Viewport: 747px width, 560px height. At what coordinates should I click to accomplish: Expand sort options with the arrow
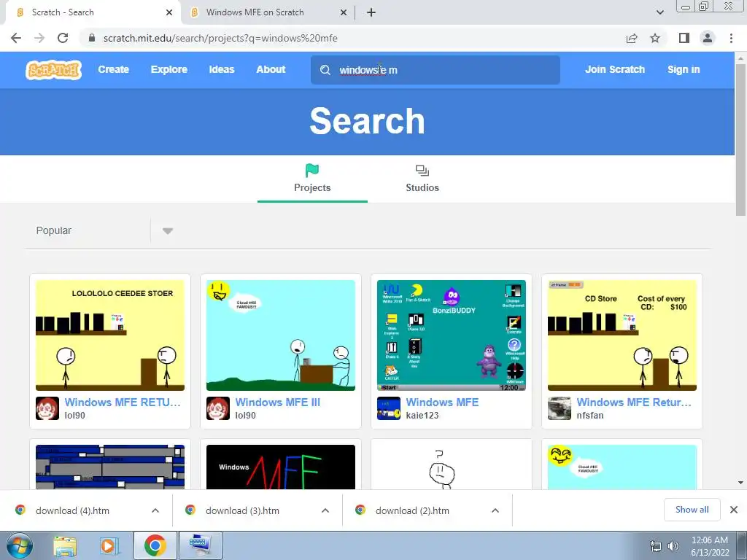[167, 231]
